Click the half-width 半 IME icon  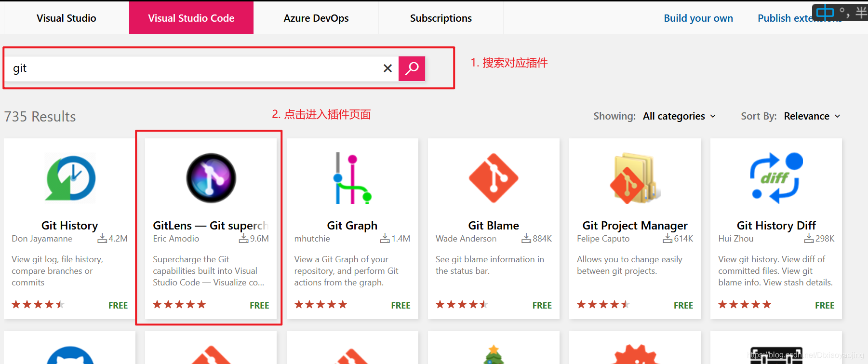click(861, 12)
